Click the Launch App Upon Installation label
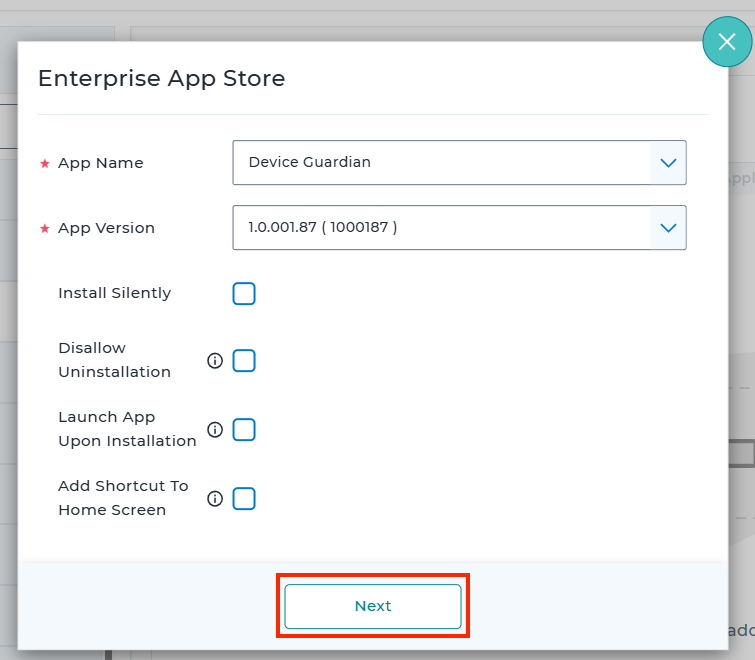This screenshot has width=755, height=660. click(x=126, y=429)
